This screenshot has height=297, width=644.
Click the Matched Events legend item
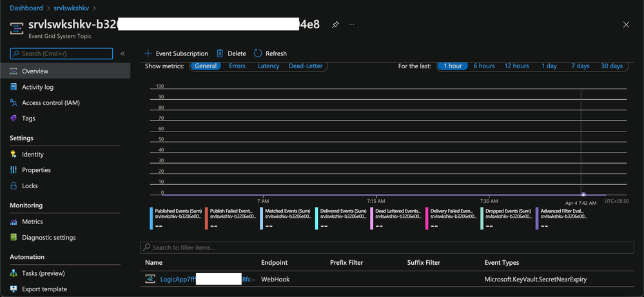click(286, 218)
